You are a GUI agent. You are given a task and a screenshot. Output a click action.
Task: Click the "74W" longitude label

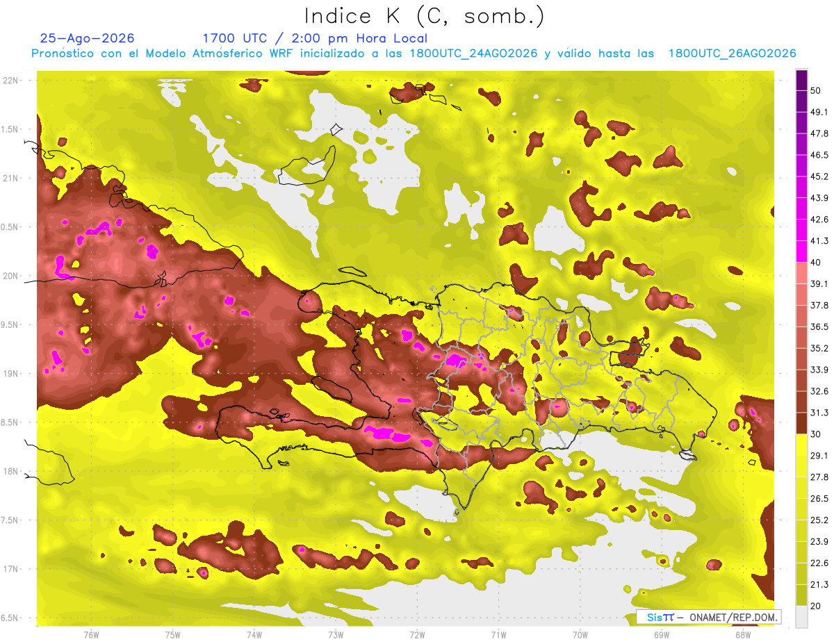[x=254, y=635]
